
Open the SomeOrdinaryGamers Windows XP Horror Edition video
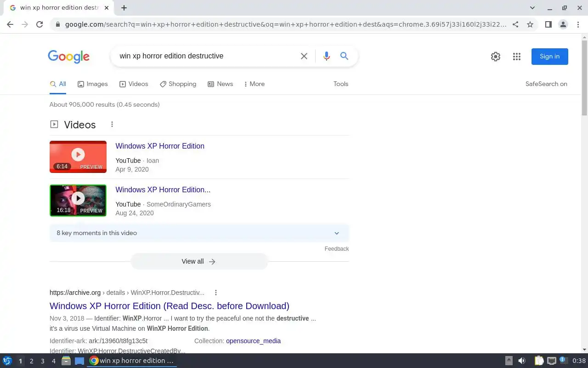pos(163,190)
